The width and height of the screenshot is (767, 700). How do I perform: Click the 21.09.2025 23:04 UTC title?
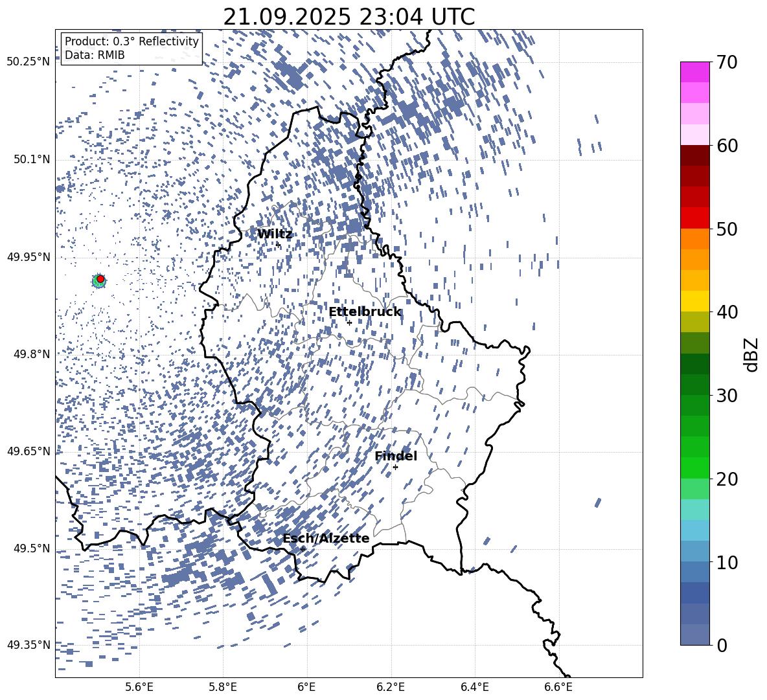pos(349,17)
